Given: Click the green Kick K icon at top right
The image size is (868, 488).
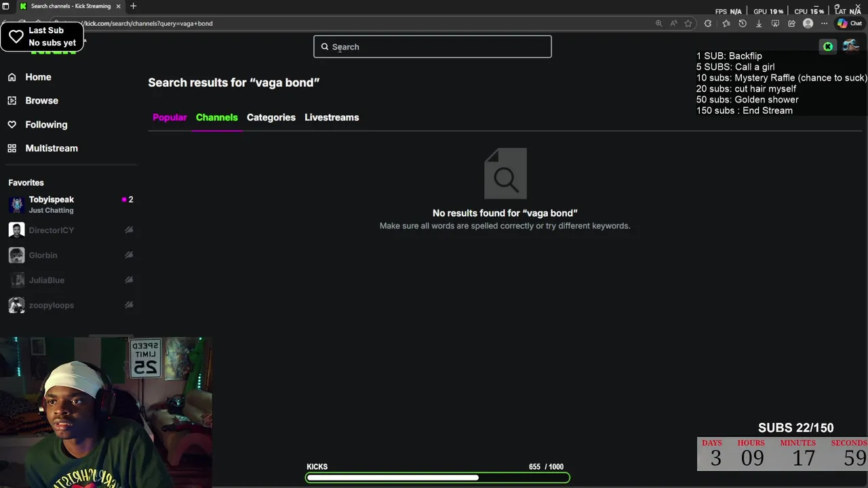Looking at the screenshot, I should click(828, 47).
